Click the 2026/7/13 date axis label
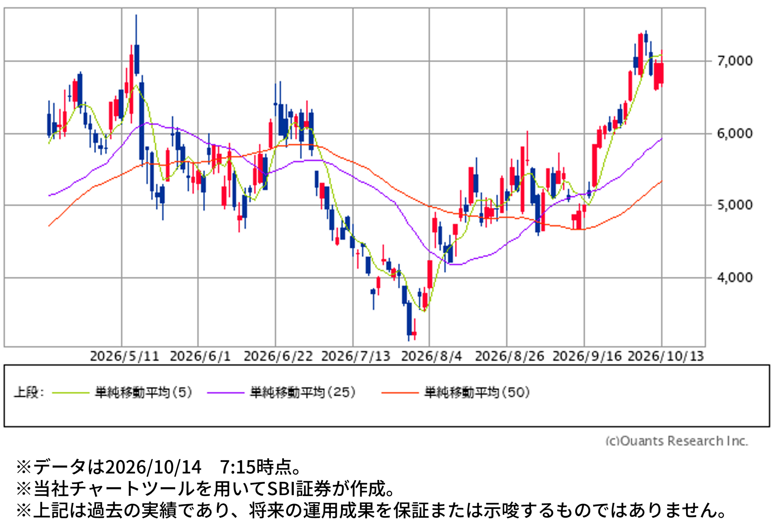Viewport: 775px width, 532px height. (x=355, y=356)
